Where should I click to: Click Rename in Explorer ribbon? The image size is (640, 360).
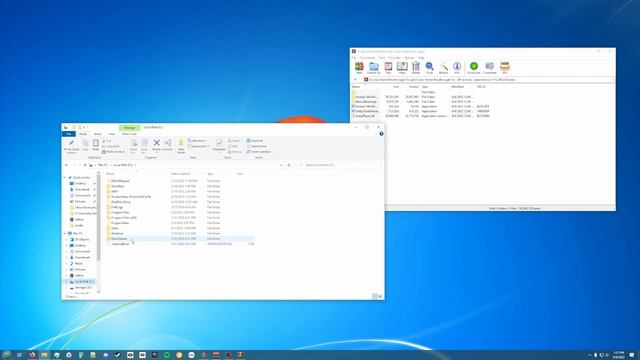coord(168,145)
